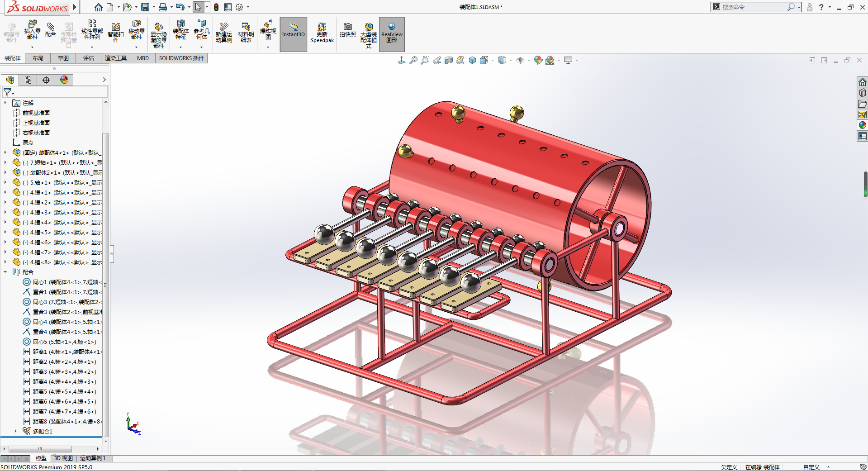Click the Previous View icon
Image resolution: width=868 pixels, height=471 pixels.
click(x=437, y=60)
